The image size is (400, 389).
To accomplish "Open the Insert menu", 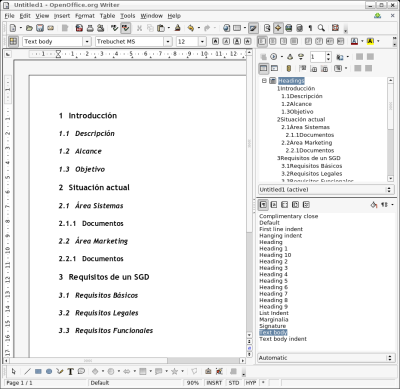I will click(x=62, y=16).
